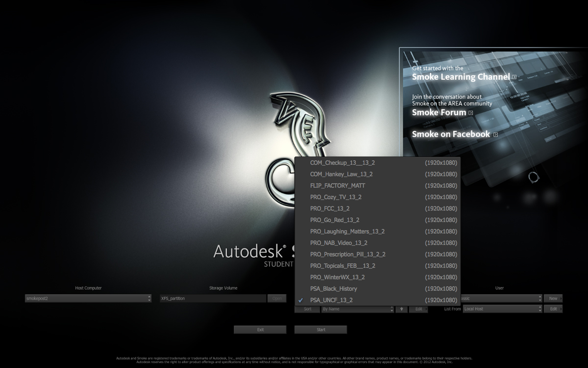Select project PRO_Go_Red_13_2
The height and width of the screenshot is (368, 588).
pos(377,220)
